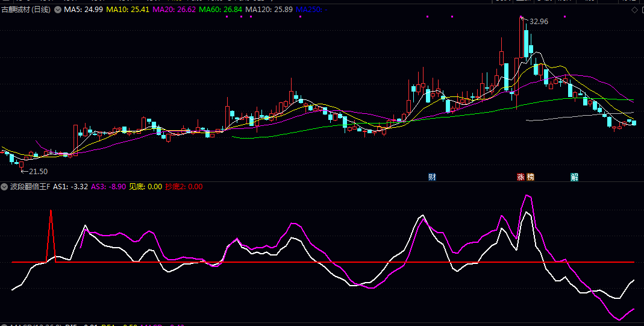644x326 pixels.
Task: Click the 古麒绒材 (日线) stock title
Action: click(26, 10)
